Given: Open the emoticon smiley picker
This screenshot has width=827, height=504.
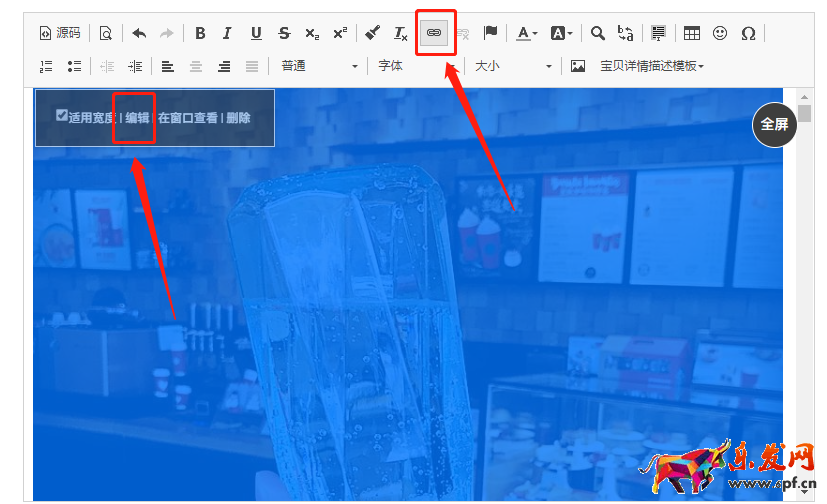Looking at the screenshot, I should tap(720, 33).
